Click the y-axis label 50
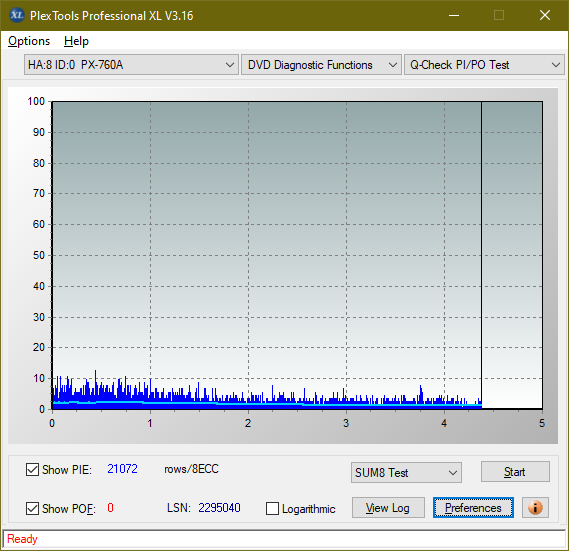 point(39,255)
